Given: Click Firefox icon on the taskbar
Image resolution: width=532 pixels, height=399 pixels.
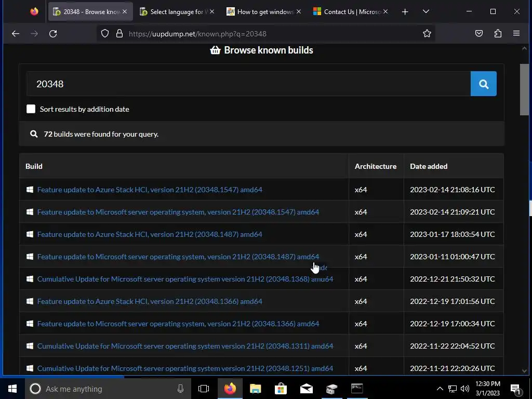Looking at the screenshot, I should (230, 389).
